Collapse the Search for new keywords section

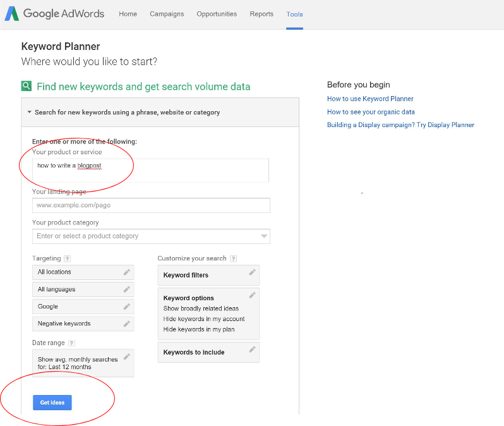click(x=30, y=112)
